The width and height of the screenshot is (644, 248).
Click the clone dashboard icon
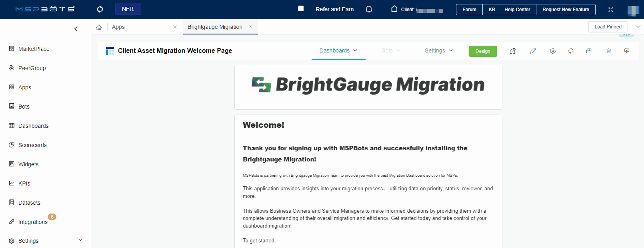pyautogui.click(x=588, y=51)
